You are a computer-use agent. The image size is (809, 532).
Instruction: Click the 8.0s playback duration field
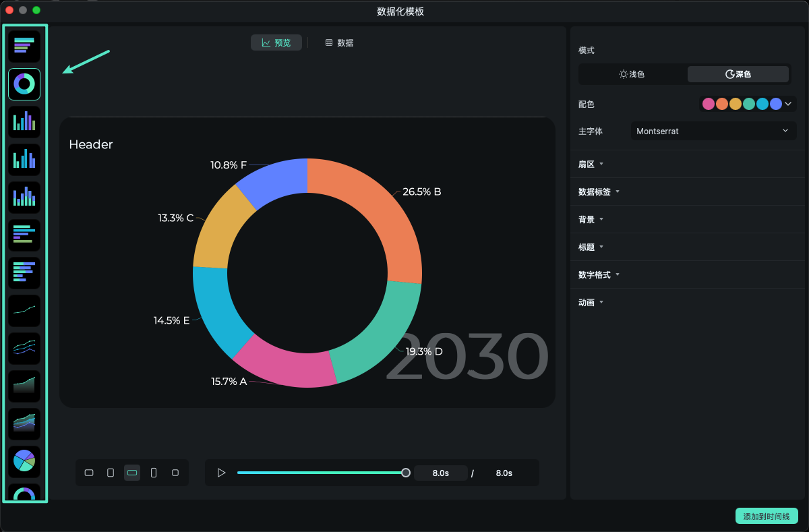[x=441, y=473]
